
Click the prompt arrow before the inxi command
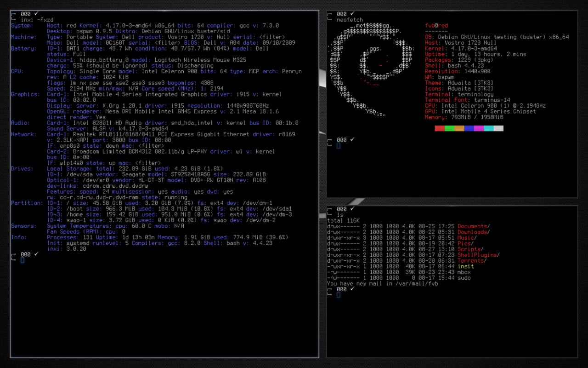12,20
